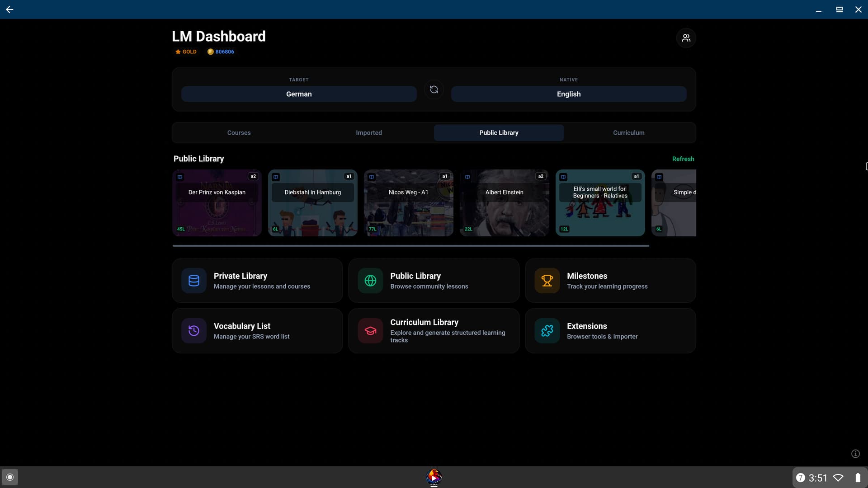Click the Extensions puzzle piece icon

(547, 331)
